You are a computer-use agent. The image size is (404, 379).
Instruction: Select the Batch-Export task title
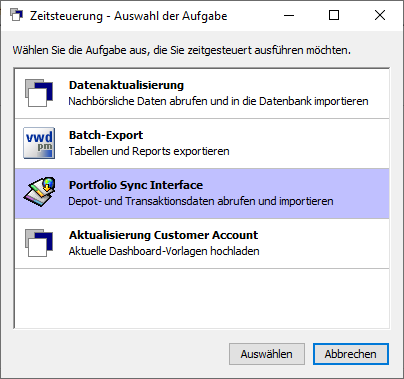(106, 135)
